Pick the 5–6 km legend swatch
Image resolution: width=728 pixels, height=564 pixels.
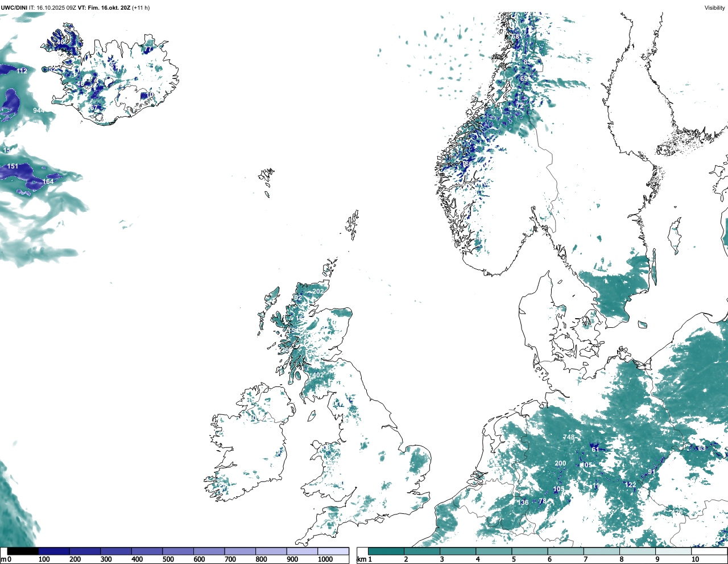pos(530,551)
